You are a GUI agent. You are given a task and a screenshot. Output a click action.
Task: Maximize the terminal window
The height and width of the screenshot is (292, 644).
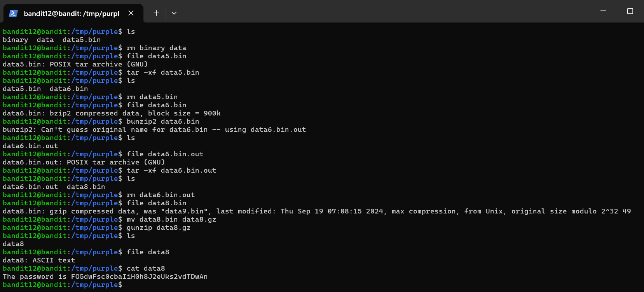pyautogui.click(x=630, y=11)
